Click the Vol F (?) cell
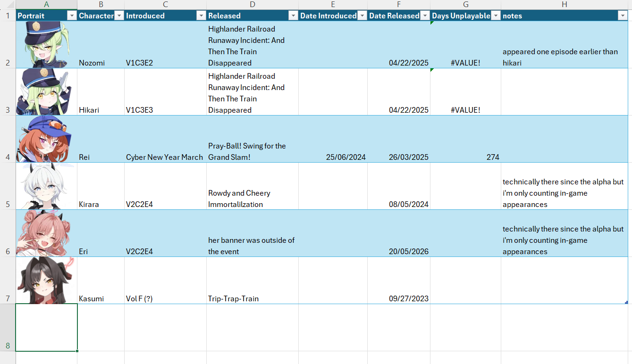This screenshot has width=632, height=364. point(165,281)
